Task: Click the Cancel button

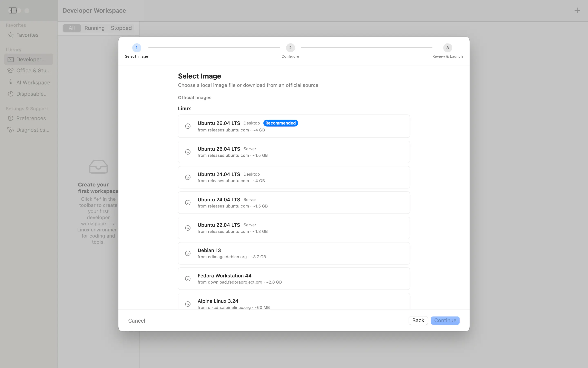Action: [137, 321]
